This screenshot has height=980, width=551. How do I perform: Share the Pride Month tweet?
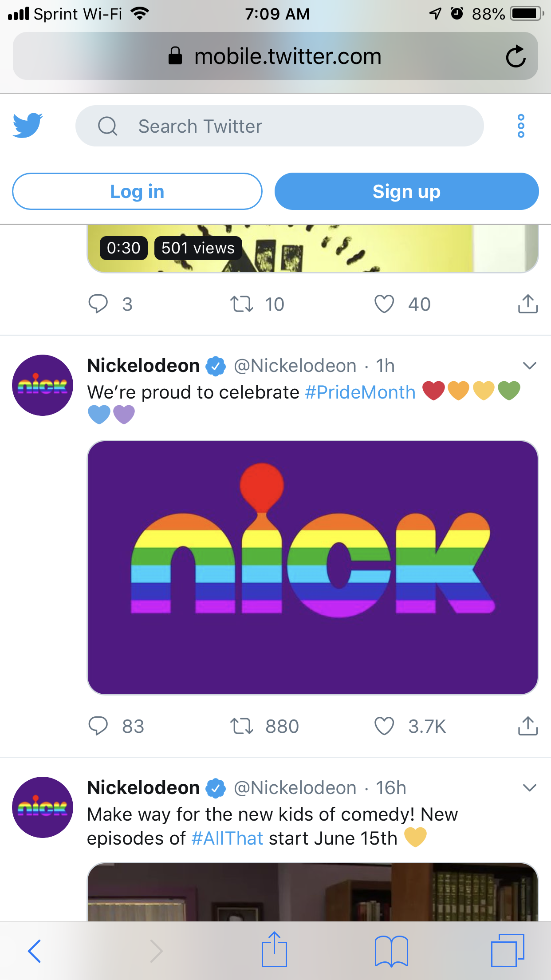click(527, 726)
